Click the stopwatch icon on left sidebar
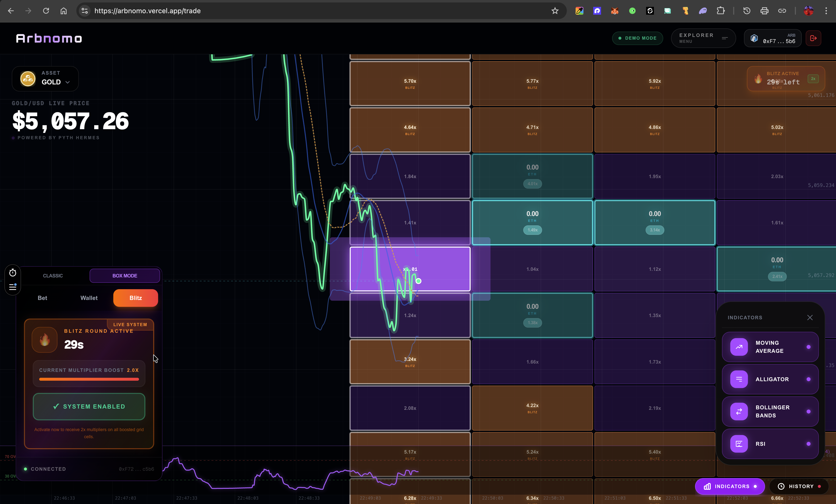The height and width of the screenshot is (504, 836). [x=12, y=273]
